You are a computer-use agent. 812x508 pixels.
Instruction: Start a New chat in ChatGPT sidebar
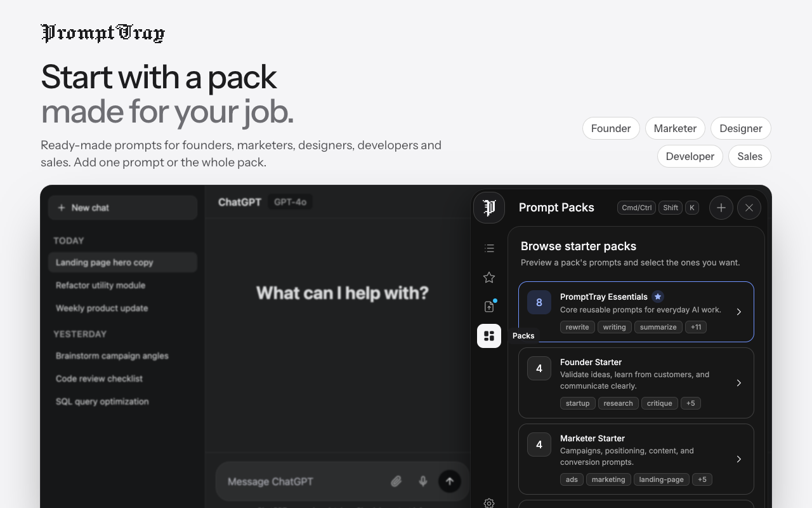point(123,208)
